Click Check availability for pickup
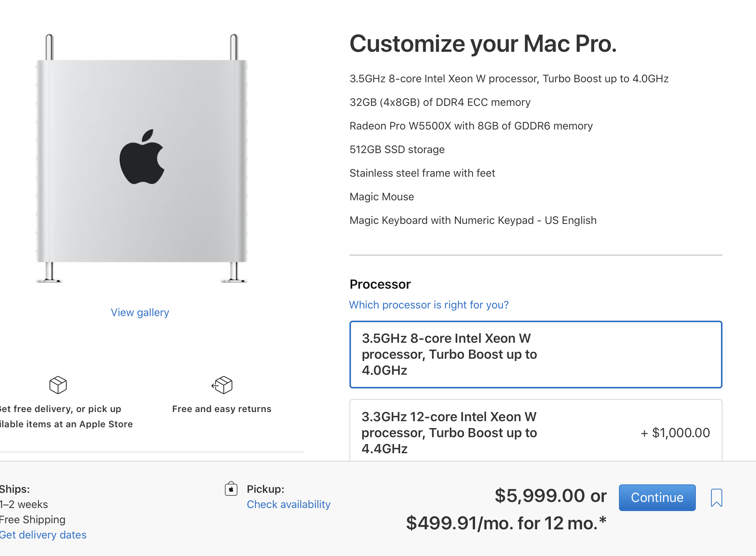The height and width of the screenshot is (556, 756). tap(289, 504)
